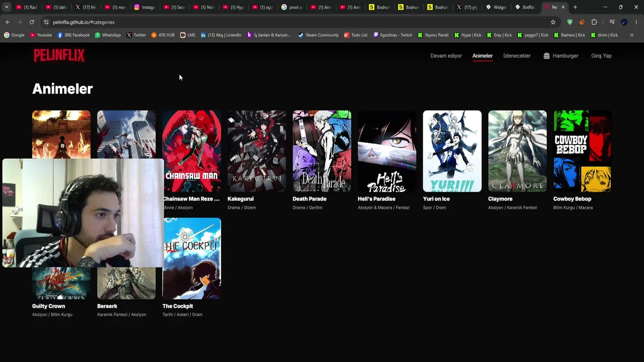The width and height of the screenshot is (644, 362).
Task: View site information icon in address bar
Action: click(46, 22)
